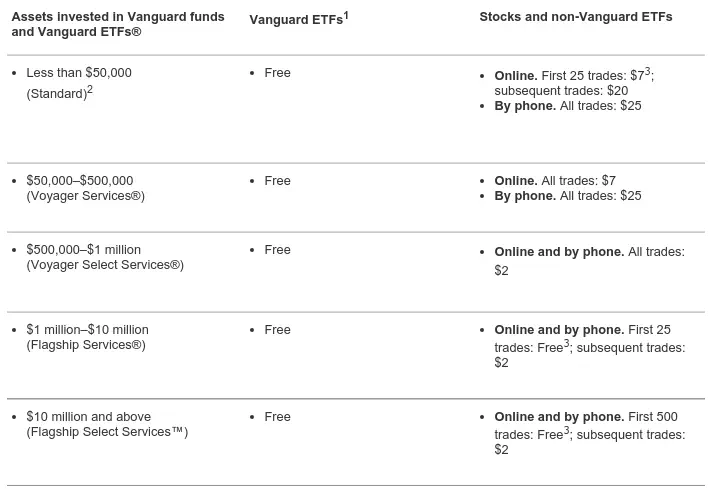The height and width of the screenshot is (489, 718).
Task: Click 'Free' ETF cell for $10 million and above
Action: tap(277, 417)
